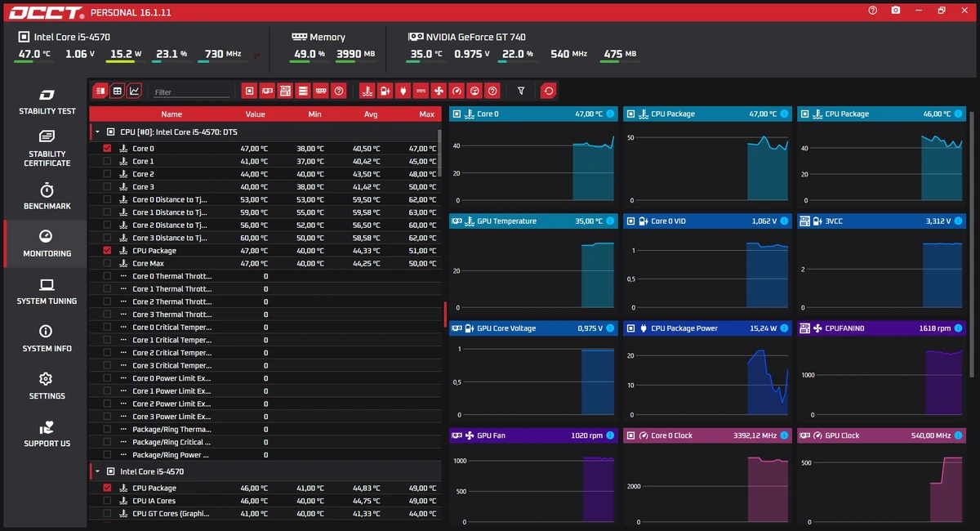
Task: Filter sensors by motherboard icon
Action: coord(285,91)
